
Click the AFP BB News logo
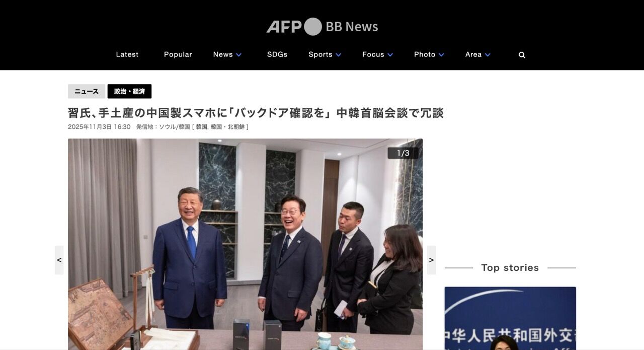[x=322, y=27]
